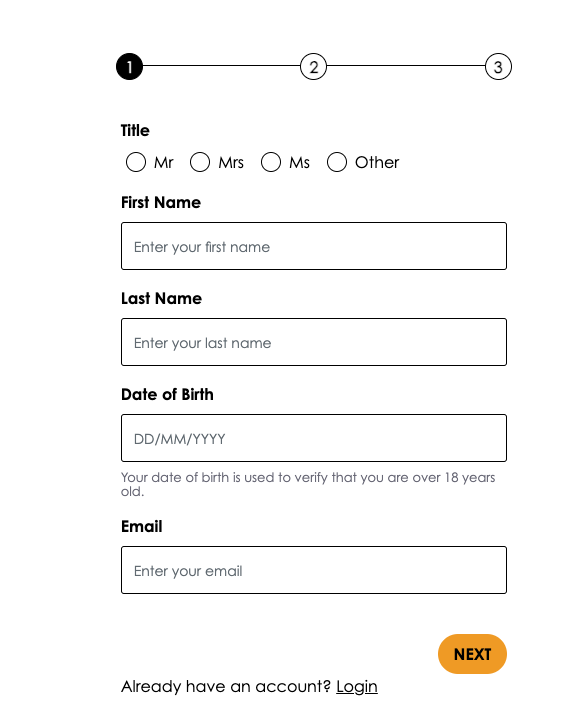Click the email input box

click(314, 570)
